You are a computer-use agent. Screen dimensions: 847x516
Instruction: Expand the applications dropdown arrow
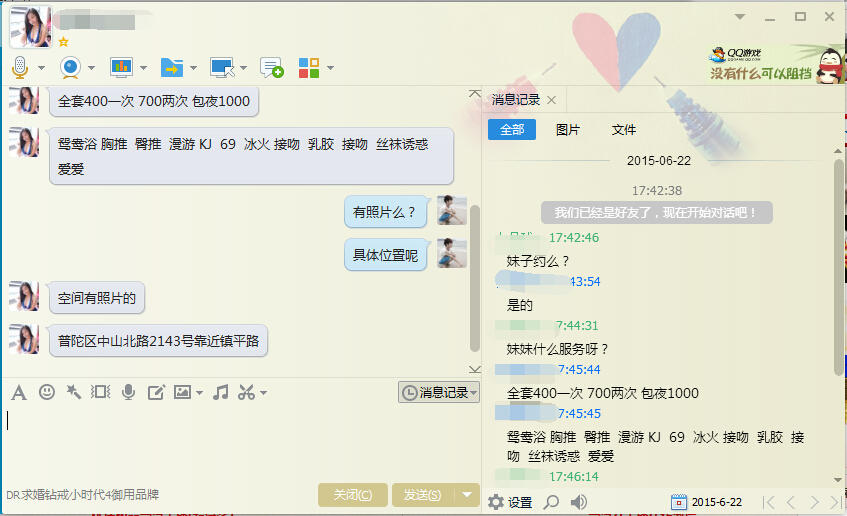point(330,68)
